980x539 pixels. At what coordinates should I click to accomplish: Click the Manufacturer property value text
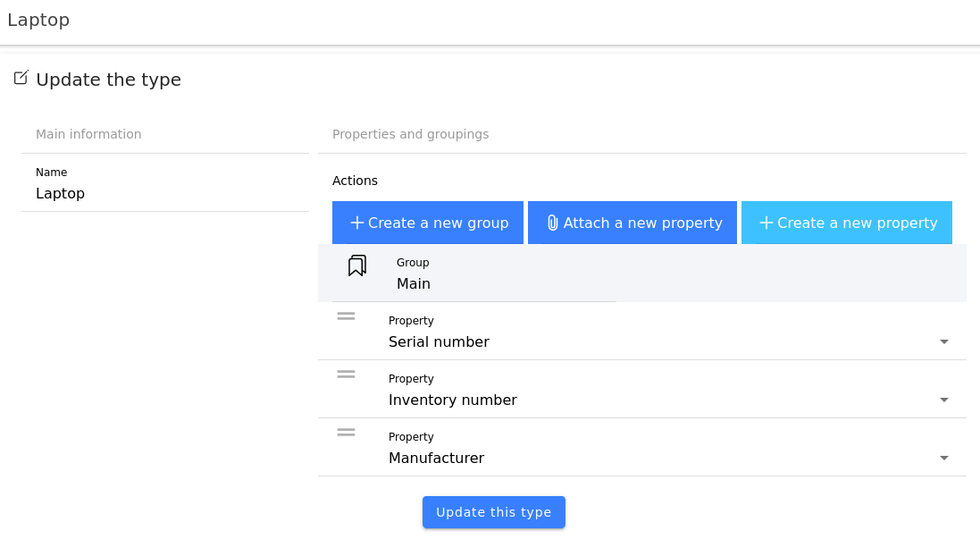436,458
